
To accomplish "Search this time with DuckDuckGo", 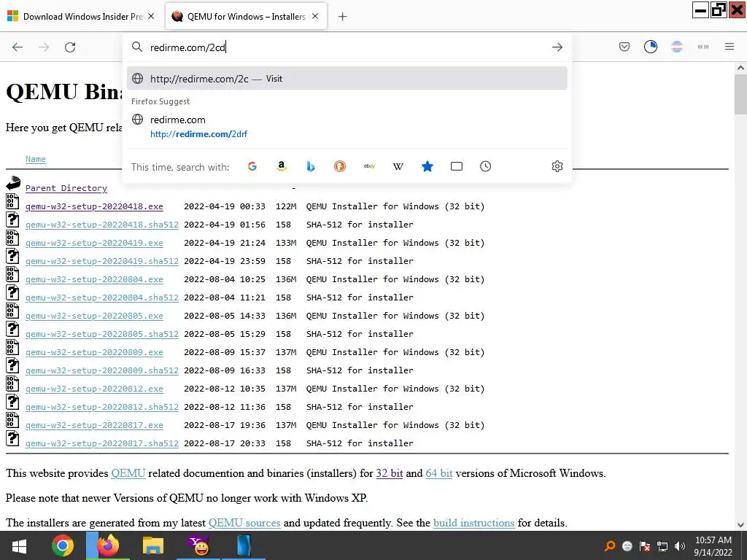I will (340, 166).
